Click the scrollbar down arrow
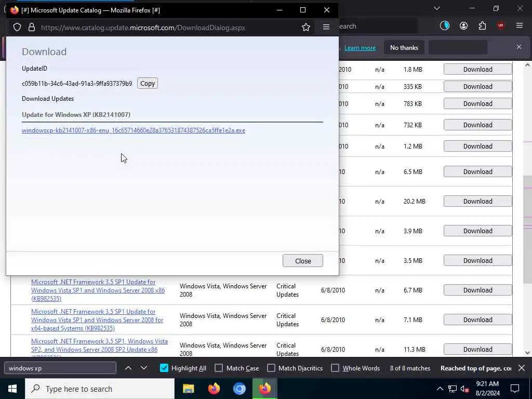 pos(527,353)
